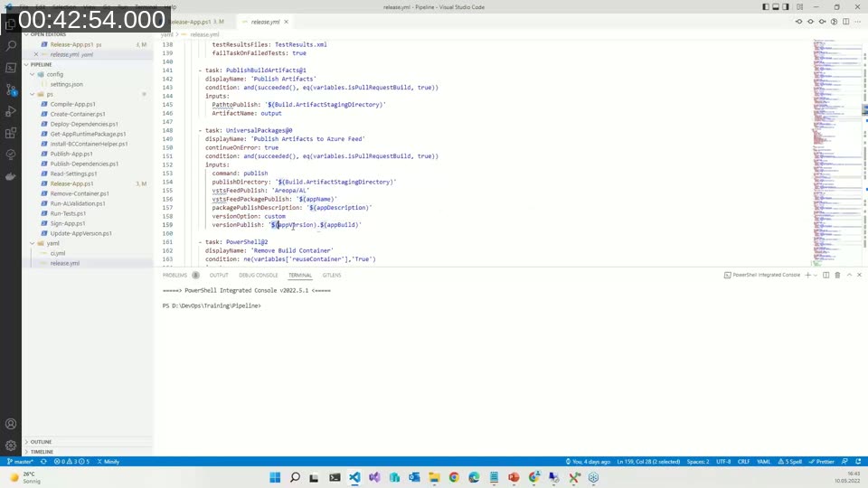Kill terminal with trash icon
The height and width of the screenshot is (488, 868).
[837, 275]
